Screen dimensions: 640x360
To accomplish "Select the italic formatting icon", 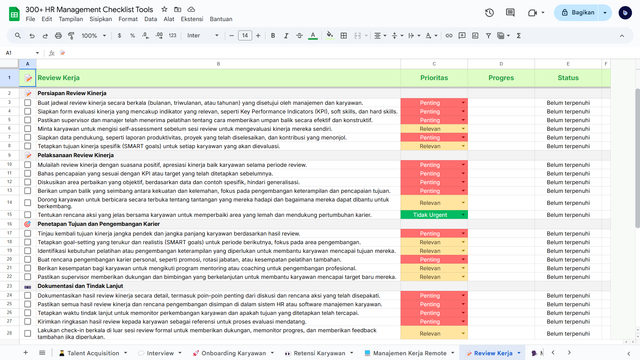I will pyautogui.click(x=286, y=36).
